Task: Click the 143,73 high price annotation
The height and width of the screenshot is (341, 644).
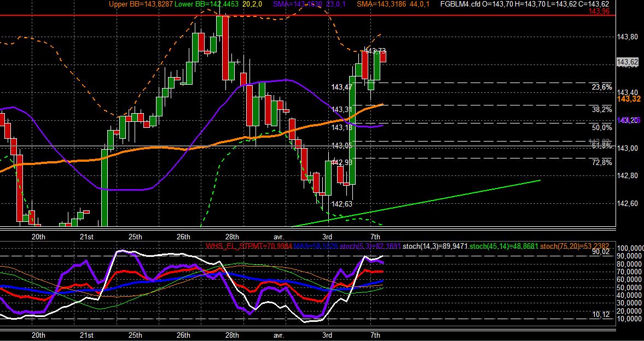Action: pos(375,51)
